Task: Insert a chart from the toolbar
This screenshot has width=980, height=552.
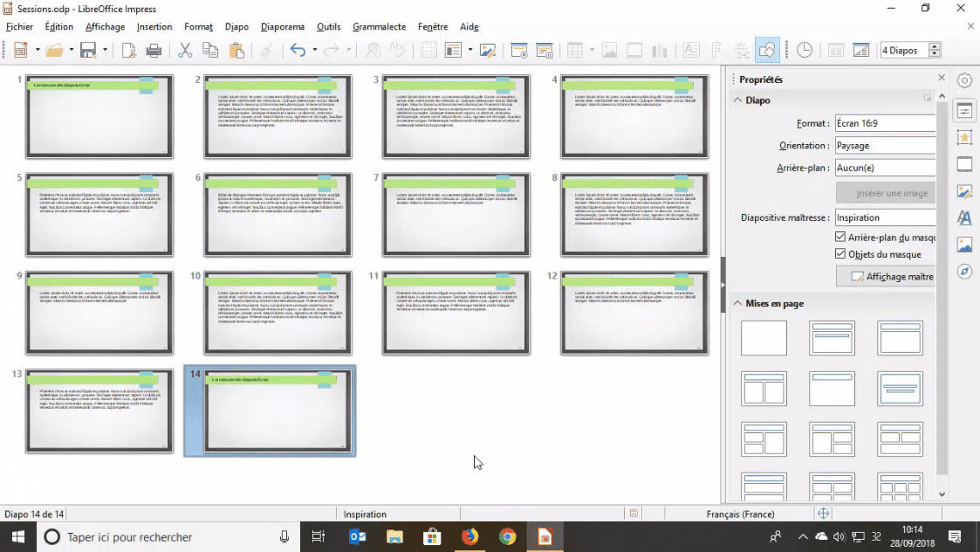Action: click(659, 50)
